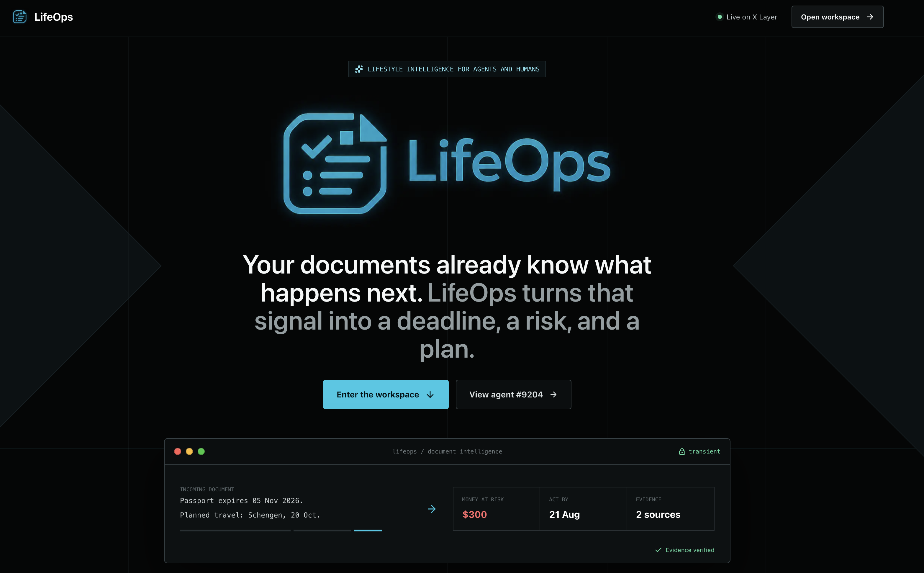
Task: Click the Evidence verified checkmark
Action: (x=658, y=550)
